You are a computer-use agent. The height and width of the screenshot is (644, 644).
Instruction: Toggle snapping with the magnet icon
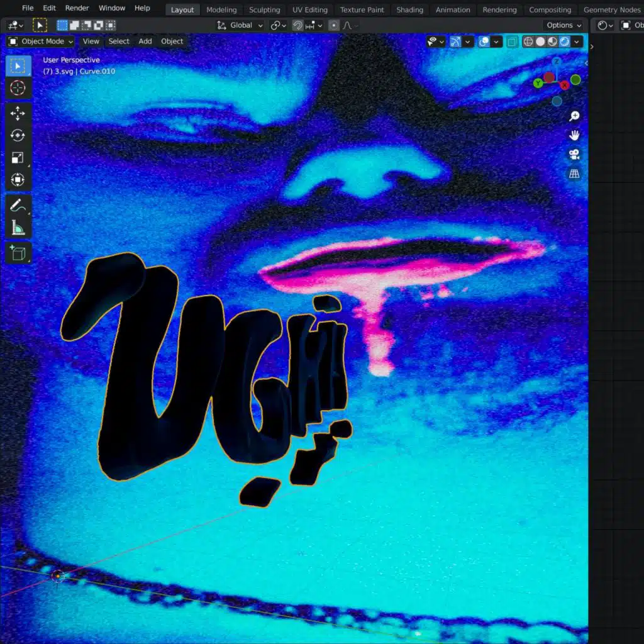tap(297, 25)
